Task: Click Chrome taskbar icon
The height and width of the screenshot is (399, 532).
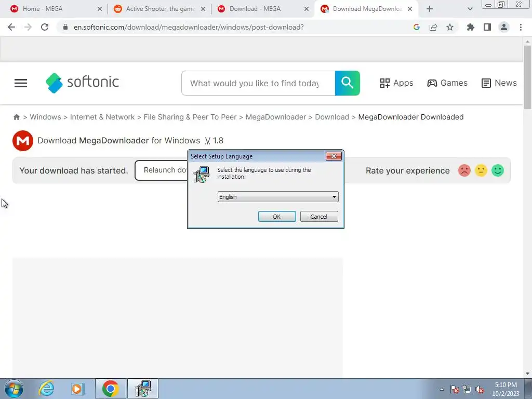Action: point(111,389)
